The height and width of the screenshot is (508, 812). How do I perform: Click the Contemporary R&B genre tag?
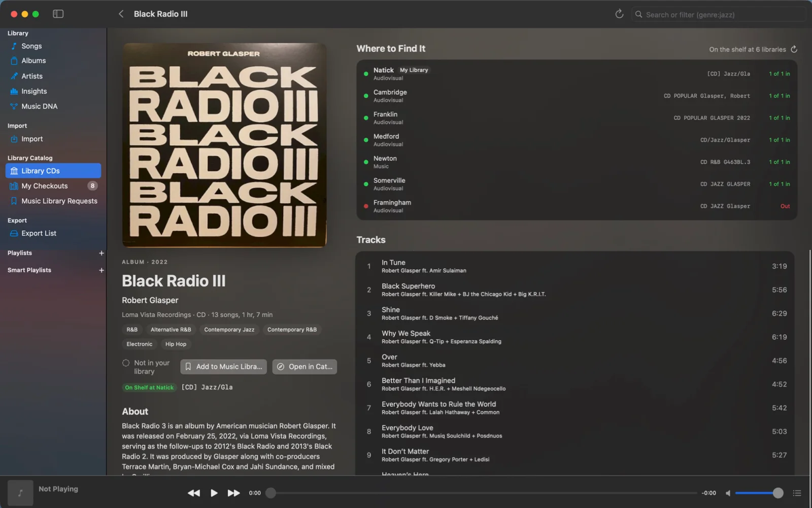pyautogui.click(x=292, y=330)
